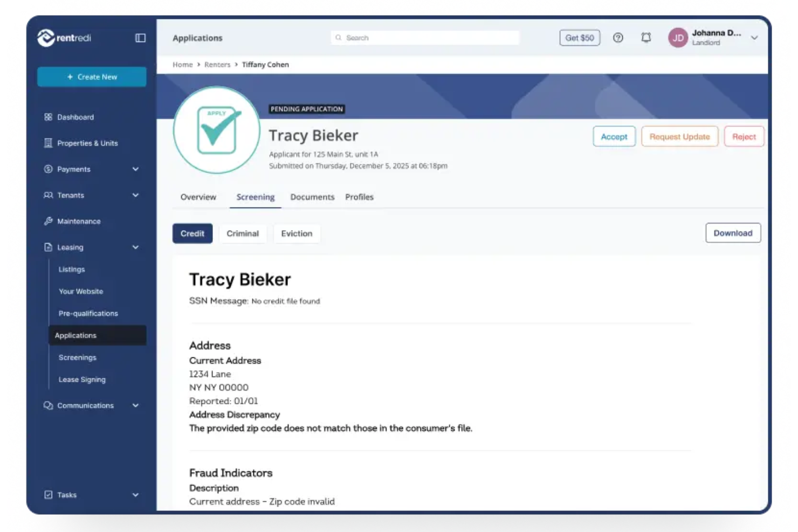Click the Tenants sidebar icon
This screenshot has height=532, width=798.
pyautogui.click(x=47, y=195)
